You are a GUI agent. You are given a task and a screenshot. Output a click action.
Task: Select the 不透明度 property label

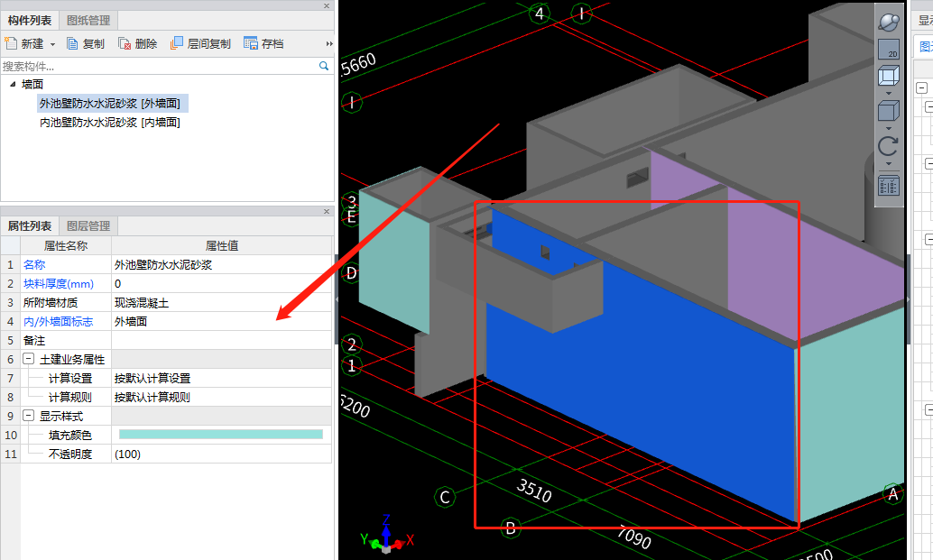pos(70,454)
